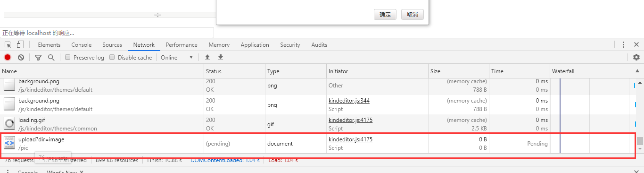Click the inspect element picker icon
Image resolution: width=644 pixels, height=173 pixels.
pyautogui.click(x=8, y=45)
